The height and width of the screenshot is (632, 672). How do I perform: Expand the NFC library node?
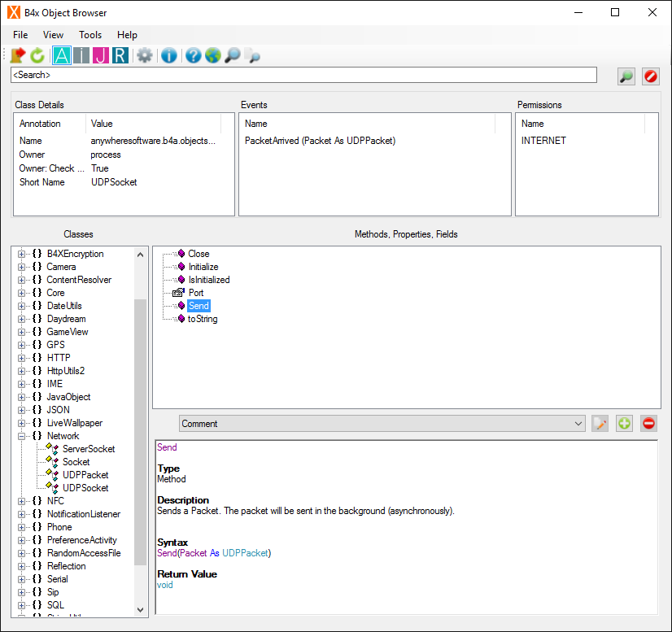21,501
